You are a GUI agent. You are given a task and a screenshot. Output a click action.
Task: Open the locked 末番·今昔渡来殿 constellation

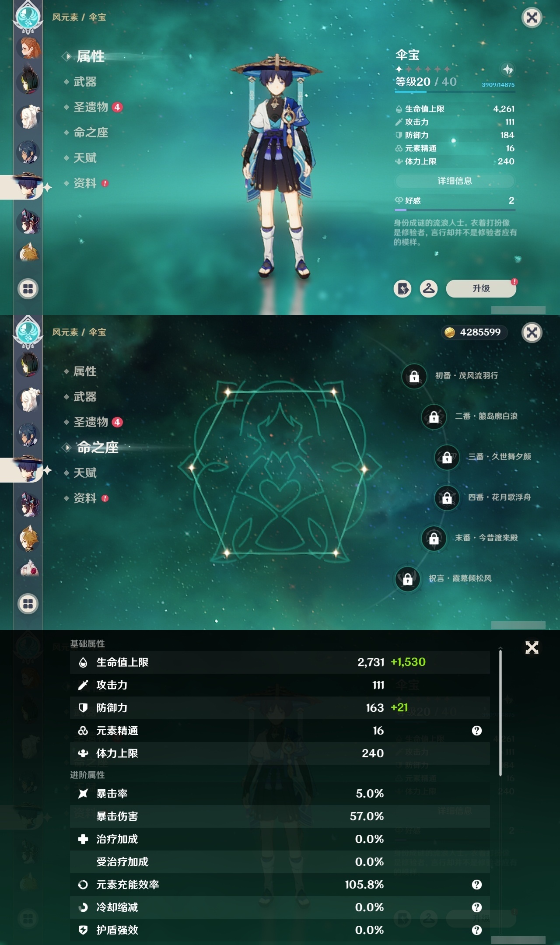(434, 538)
